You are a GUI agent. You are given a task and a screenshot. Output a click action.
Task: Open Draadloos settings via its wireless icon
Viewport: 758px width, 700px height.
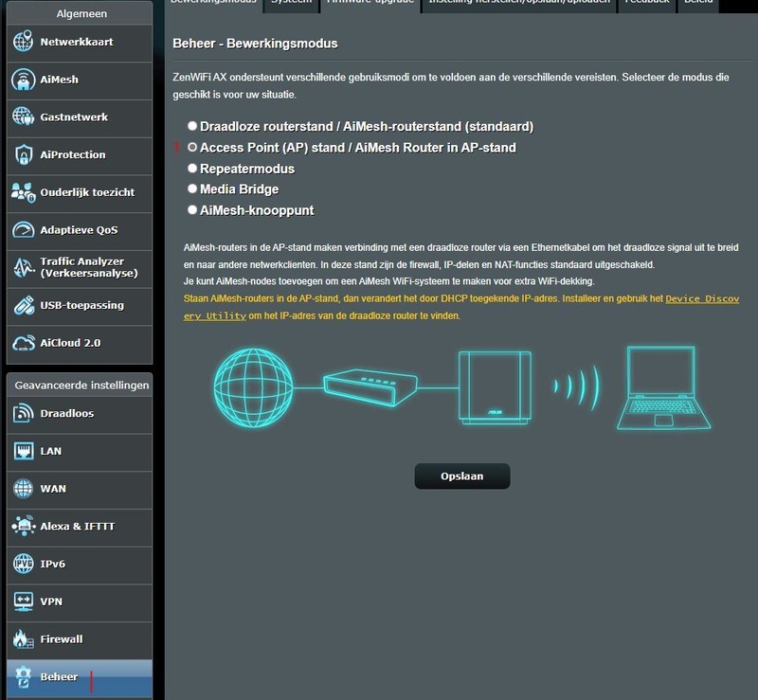(x=23, y=413)
